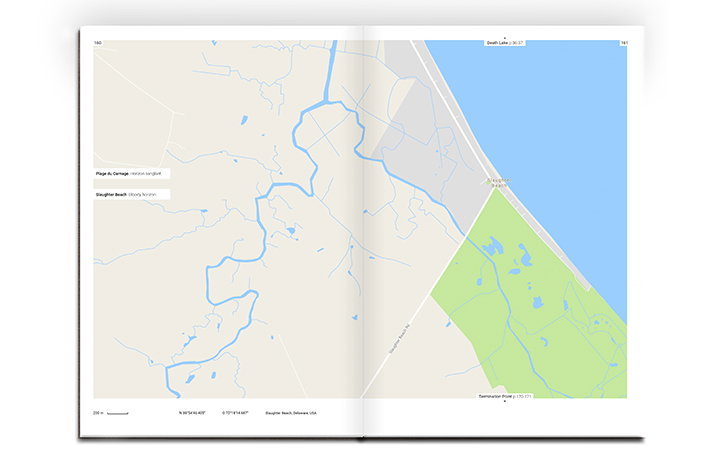724x474 pixels.
Task: Click the N latitude coordinate text
Action: (x=192, y=413)
